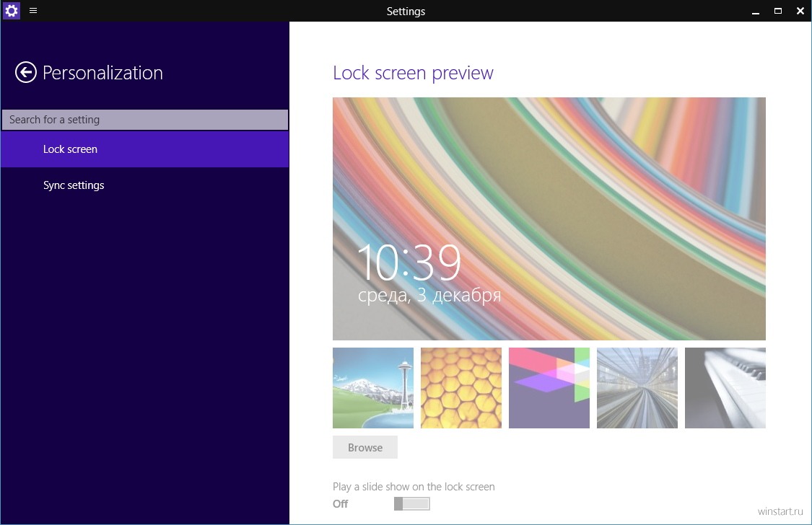812x525 pixels.
Task: Click the large lock screen preview image
Action: 549,219
